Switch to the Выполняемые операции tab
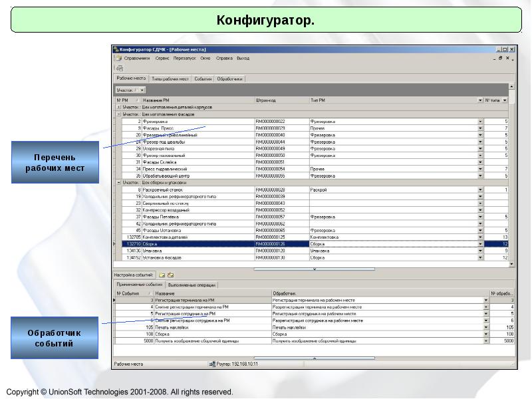 tap(192, 285)
